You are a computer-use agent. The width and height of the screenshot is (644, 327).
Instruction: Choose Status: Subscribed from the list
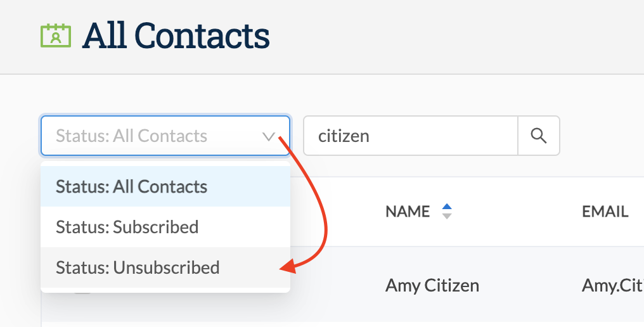tap(165, 227)
